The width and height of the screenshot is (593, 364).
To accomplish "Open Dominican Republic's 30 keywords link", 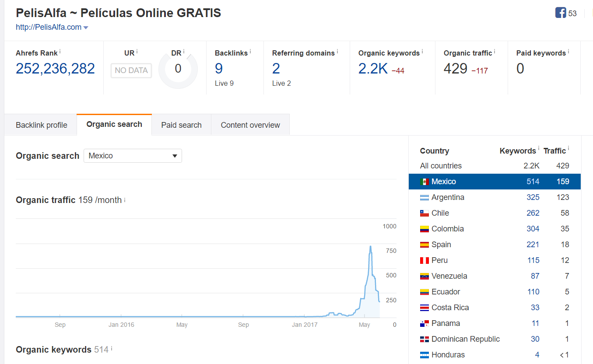I will tap(535, 339).
